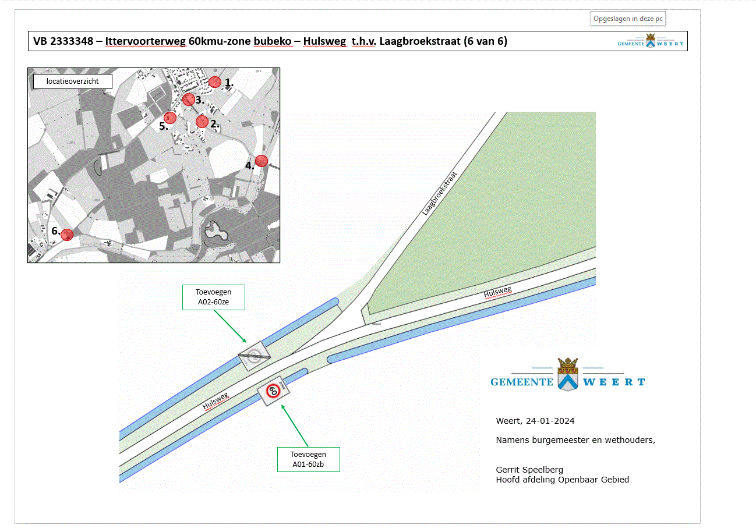
Task: Click the 60 zone speed limit sign
Action: [274, 391]
